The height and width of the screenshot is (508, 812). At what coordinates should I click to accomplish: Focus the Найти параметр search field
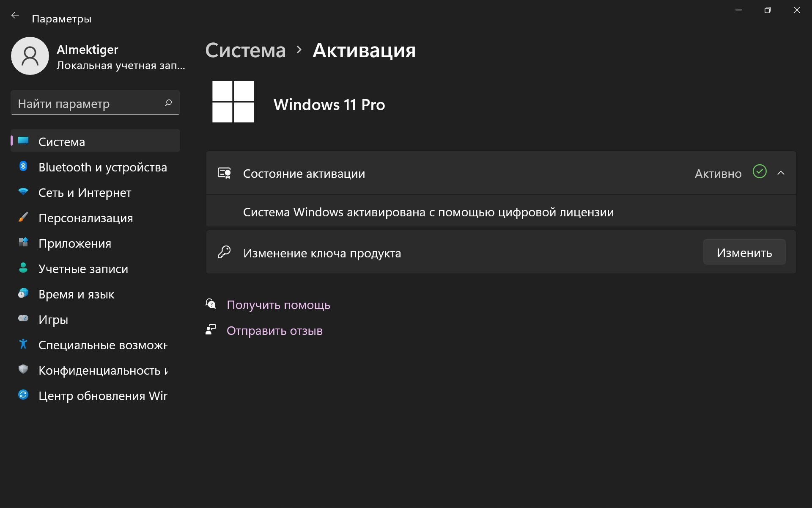click(95, 103)
